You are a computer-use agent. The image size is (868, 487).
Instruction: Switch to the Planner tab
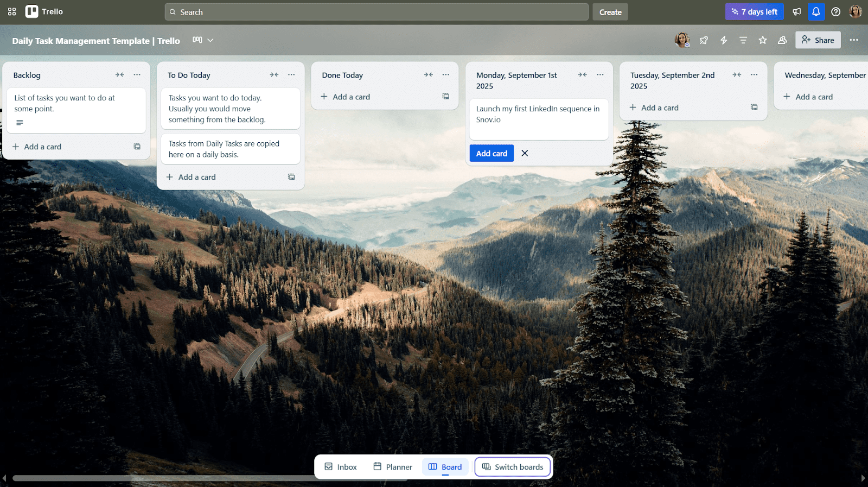tap(393, 467)
